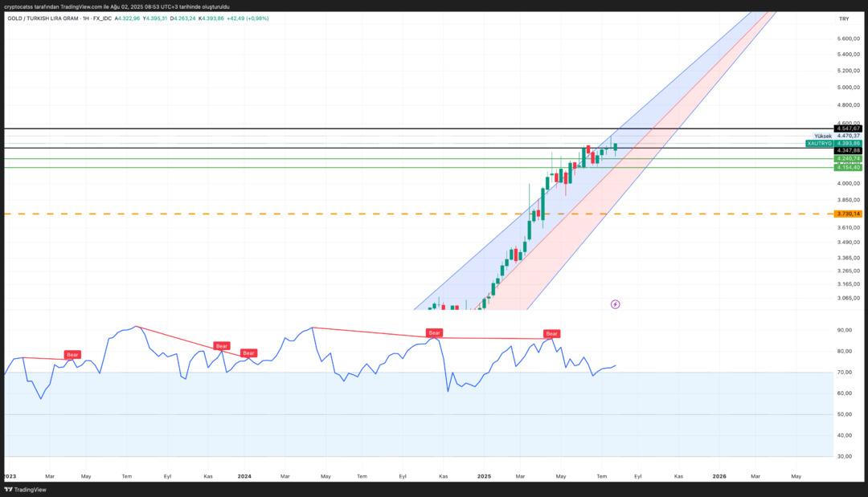Click the cryptocatss TradingView.com attribution text
The height and width of the screenshot is (497, 868).
[x=117, y=6]
